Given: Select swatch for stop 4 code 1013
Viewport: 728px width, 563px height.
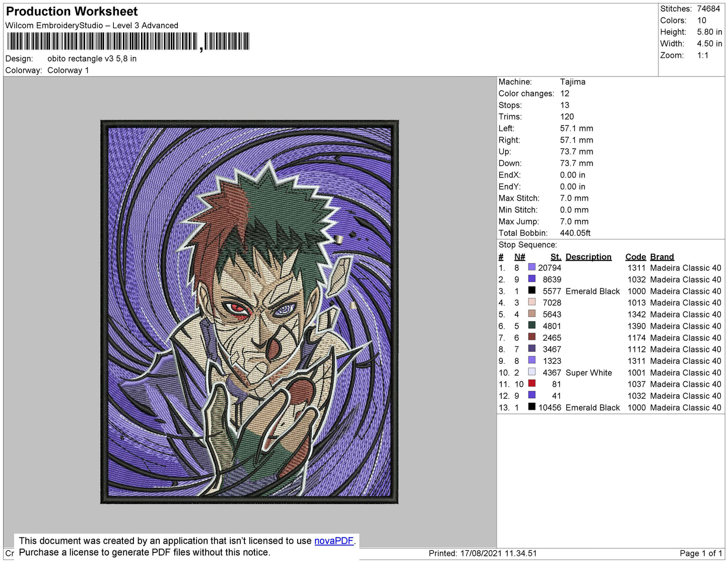Looking at the screenshot, I should [532, 302].
